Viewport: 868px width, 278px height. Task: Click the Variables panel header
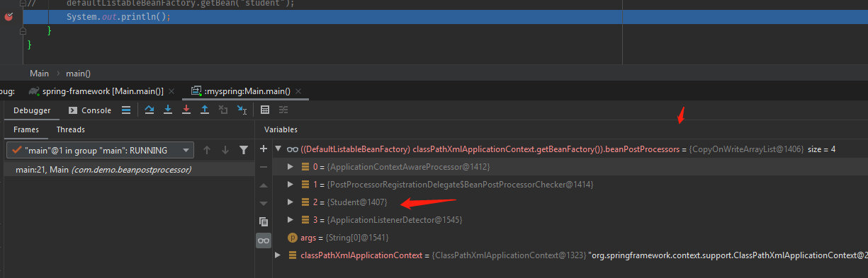(281, 129)
